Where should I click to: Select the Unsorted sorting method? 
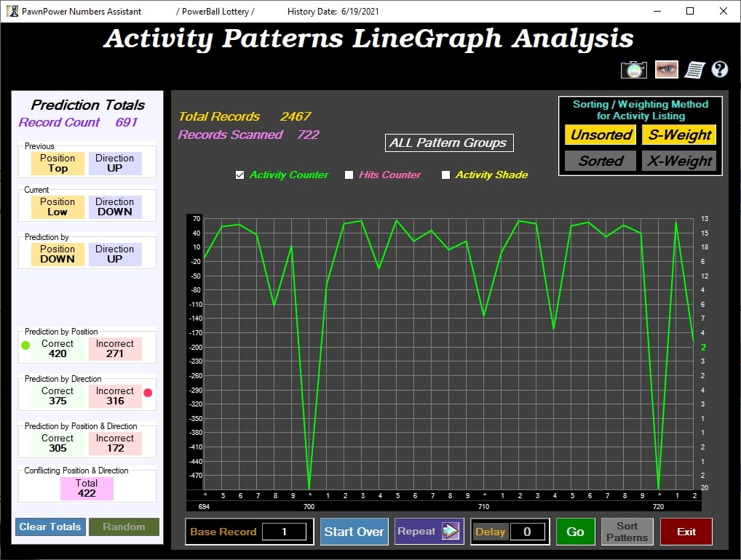[601, 135]
